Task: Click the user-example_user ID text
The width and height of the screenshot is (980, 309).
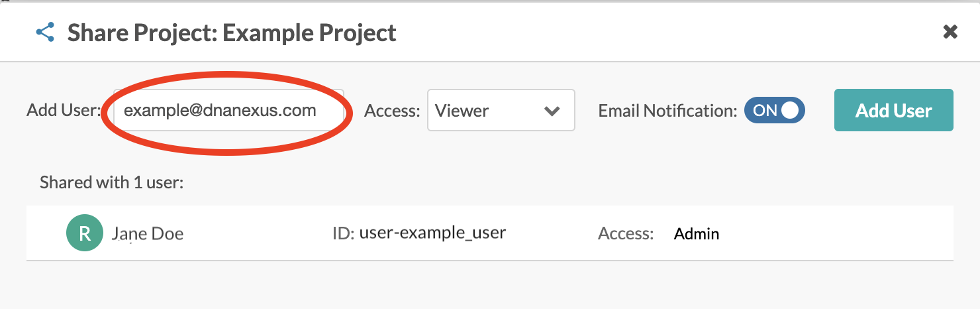Action: click(x=432, y=233)
